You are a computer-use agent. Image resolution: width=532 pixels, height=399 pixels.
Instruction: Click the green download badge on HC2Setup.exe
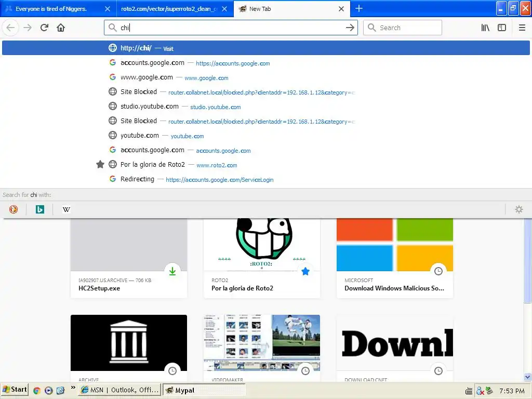(x=172, y=271)
